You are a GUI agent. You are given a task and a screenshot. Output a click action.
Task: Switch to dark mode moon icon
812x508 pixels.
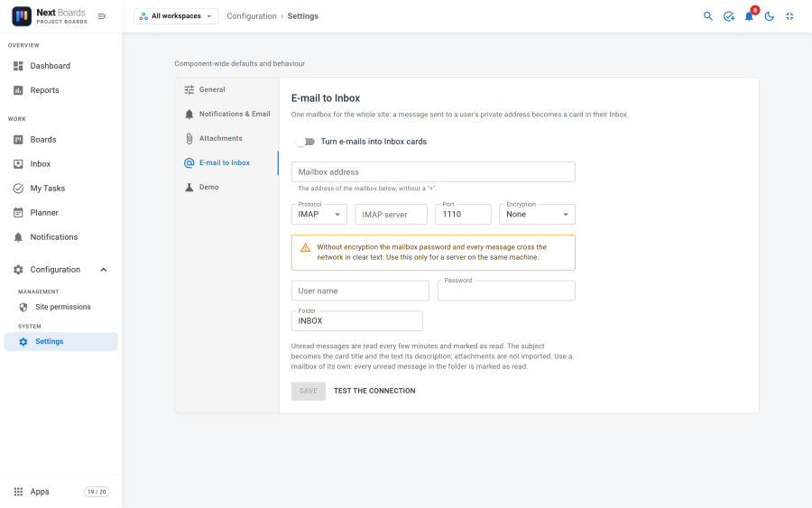770,16
